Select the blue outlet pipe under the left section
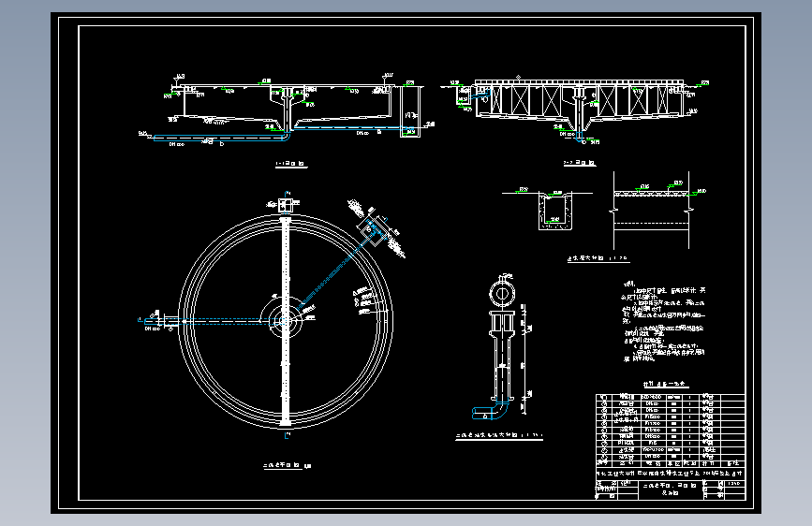The image size is (812, 526). coord(222,139)
